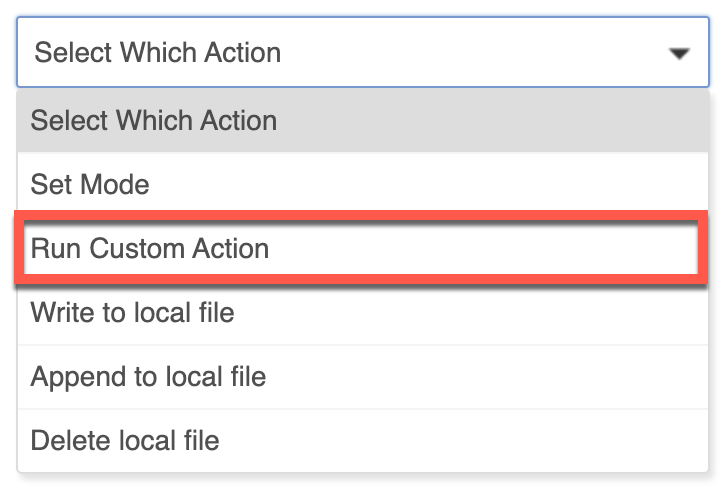The image size is (724, 500).
Task: Pick Write to local file
Action: pos(362,313)
